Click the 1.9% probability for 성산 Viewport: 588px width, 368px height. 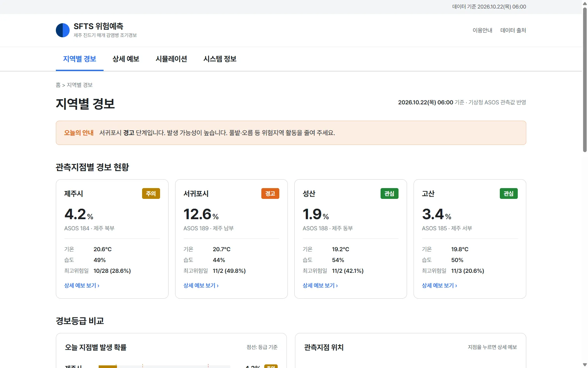click(x=316, y=215)
